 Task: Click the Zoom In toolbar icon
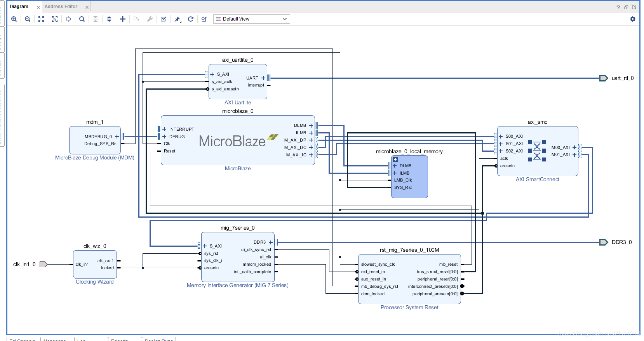pos(14,19)
